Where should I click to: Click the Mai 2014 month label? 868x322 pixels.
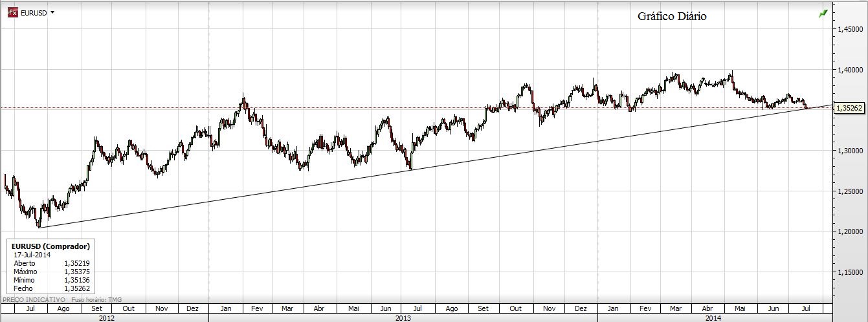pyautogui.click(x=740, y=308)
